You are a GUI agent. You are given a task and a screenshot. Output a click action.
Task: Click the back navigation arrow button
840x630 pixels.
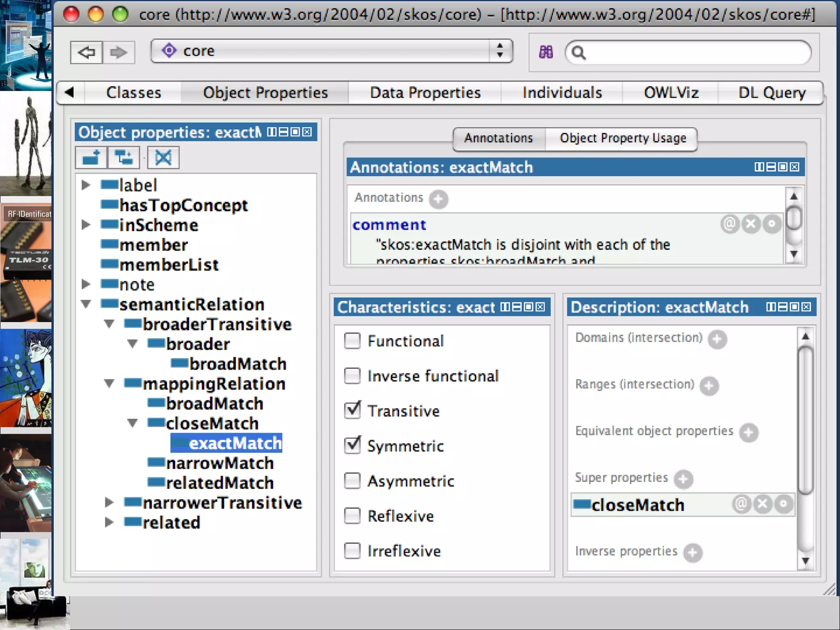pos(86,52)
